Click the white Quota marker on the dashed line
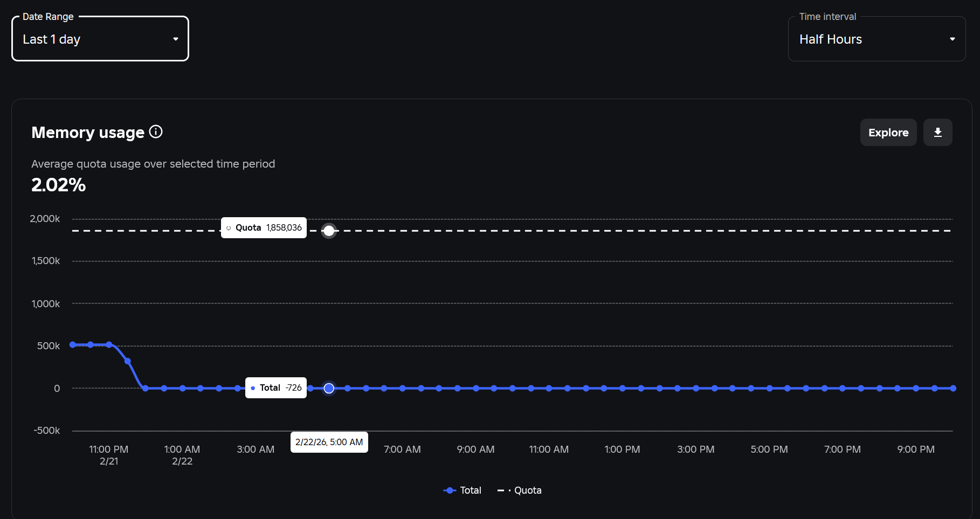980x519 pixels. click(329, 231)
